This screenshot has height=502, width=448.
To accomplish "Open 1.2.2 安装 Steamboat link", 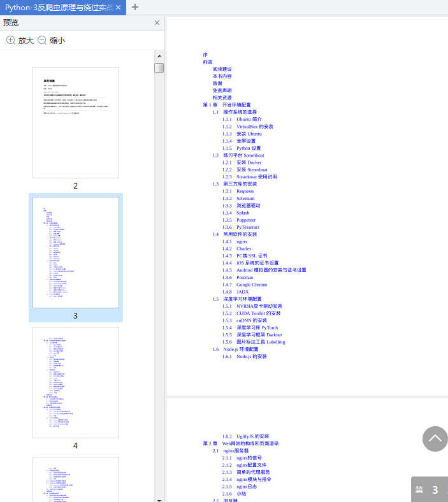I will pyautogui.click(x=245, y=169).
